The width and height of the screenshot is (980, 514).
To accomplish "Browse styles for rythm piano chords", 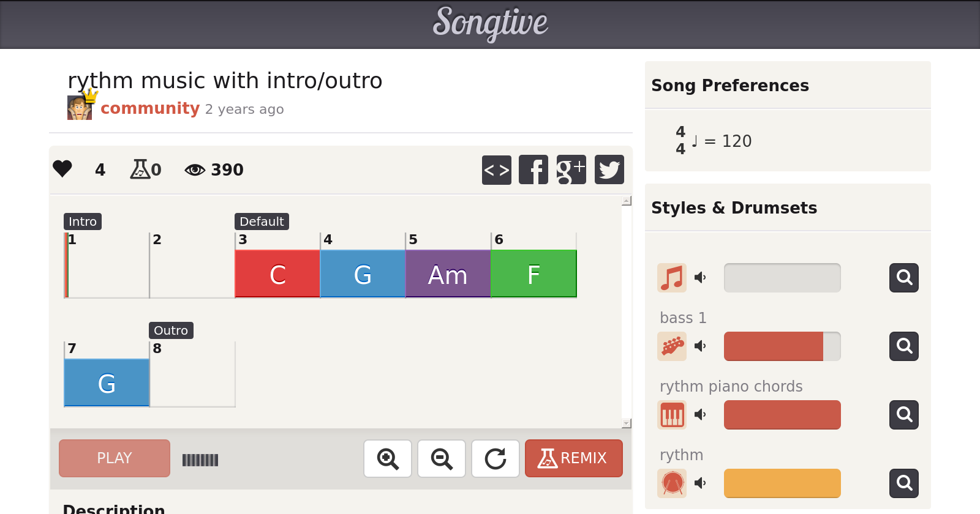I will 903,415.
